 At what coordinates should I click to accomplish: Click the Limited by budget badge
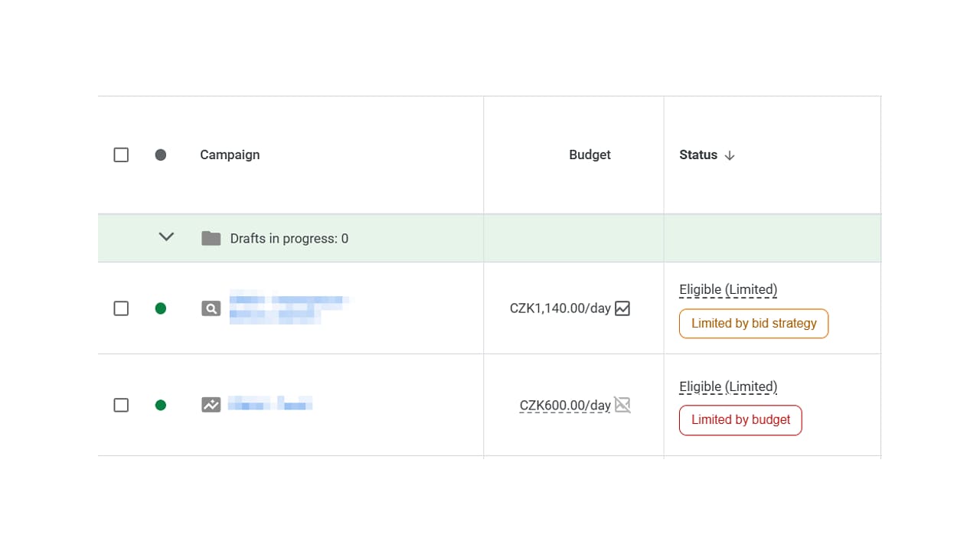[x=740, y=420]
